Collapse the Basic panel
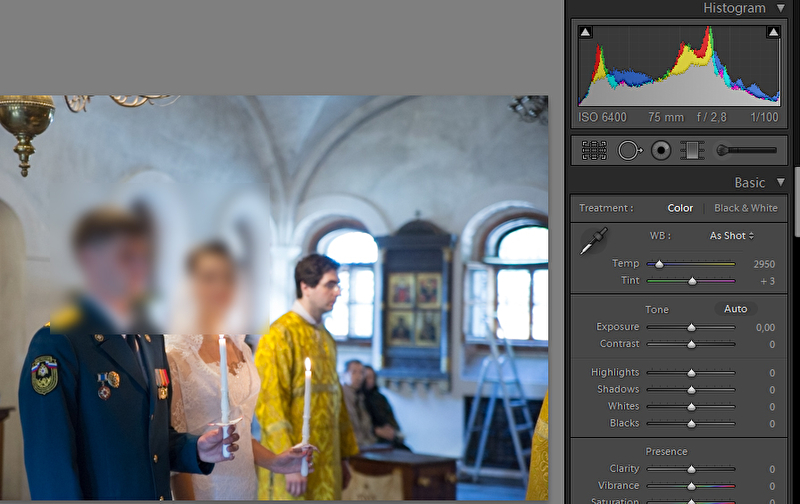 (x=780, y=183)
